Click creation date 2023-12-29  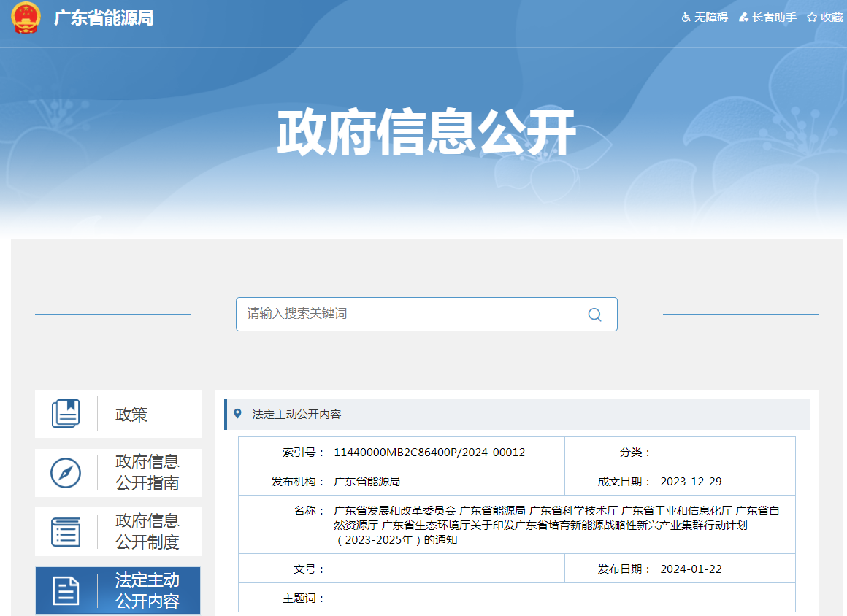(x=691, y=482)
